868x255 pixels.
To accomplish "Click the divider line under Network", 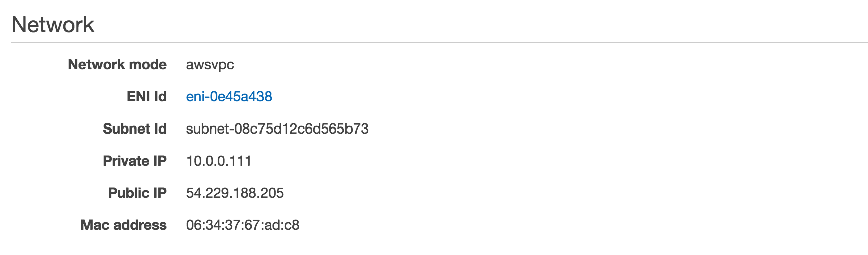I will [440, 43].
